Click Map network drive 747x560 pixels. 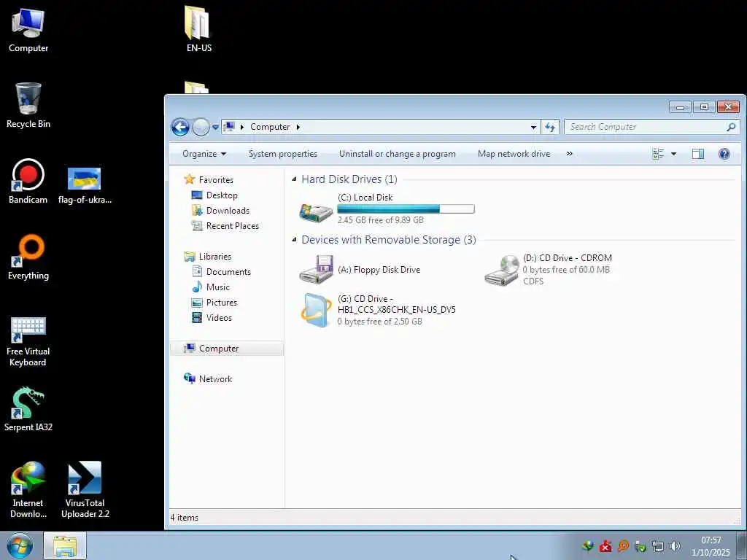[514, 154]
